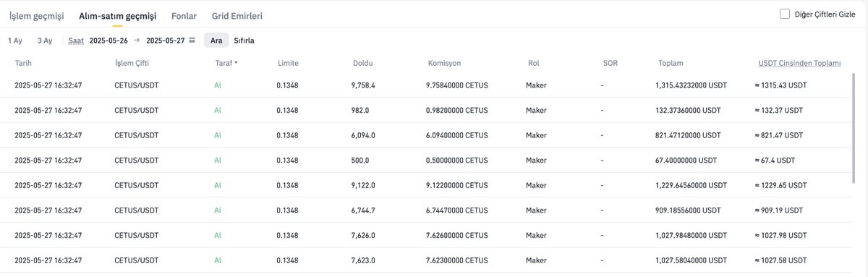Click total 821.47120000 USDT
Image resolution: width=868 pixels, height=277 pixels.
coord(688,135)
